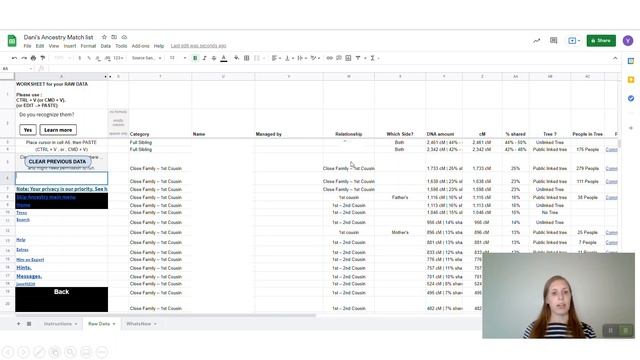Open the Format menu
Image resolution: width=640 pixels, height=360 pixels.
88,46
